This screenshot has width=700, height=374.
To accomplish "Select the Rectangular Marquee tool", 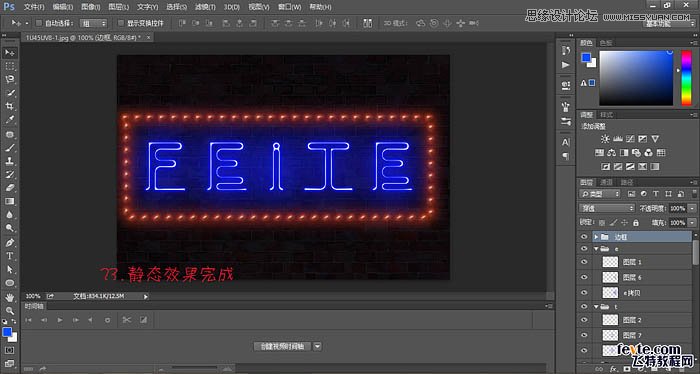I will (9, 66).
